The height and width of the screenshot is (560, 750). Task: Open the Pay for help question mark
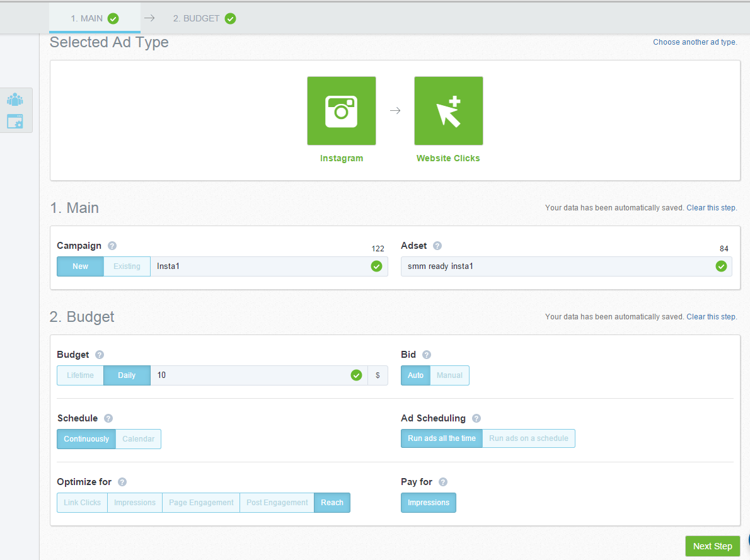[443, 482]
